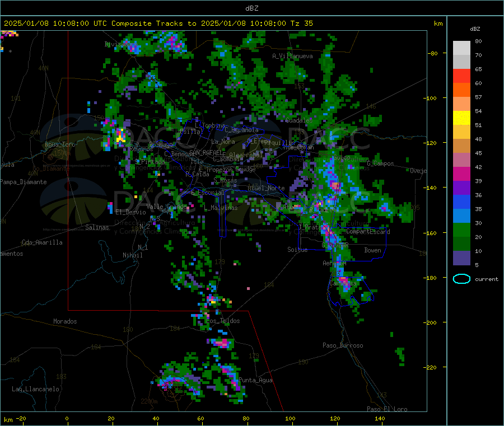The width and height of the screenshot is (504, 426).
Task: Click the 'km' label at top right
Action: pos(438,24)
